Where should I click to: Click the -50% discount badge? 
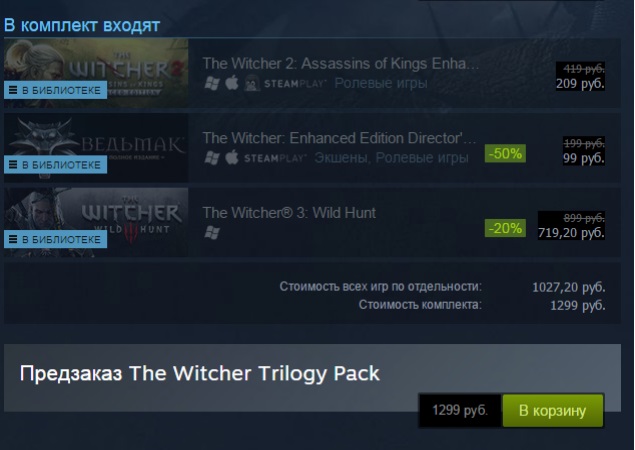click(505, 154)
